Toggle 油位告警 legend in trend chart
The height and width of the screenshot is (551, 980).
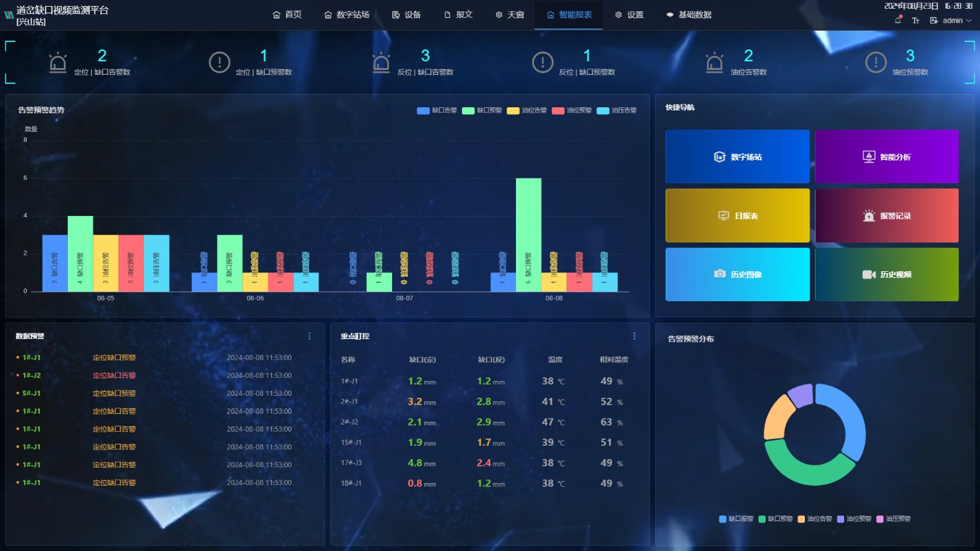click(x=527, y=111)
